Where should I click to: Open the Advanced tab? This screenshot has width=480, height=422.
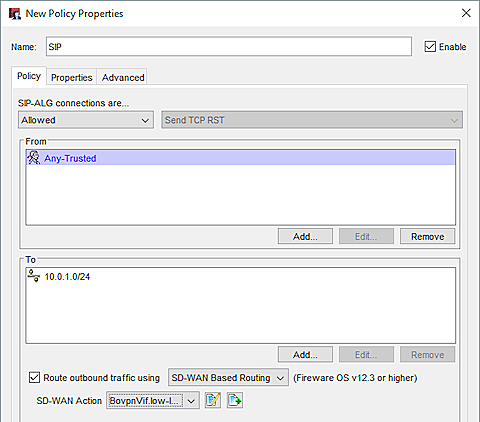123,77
